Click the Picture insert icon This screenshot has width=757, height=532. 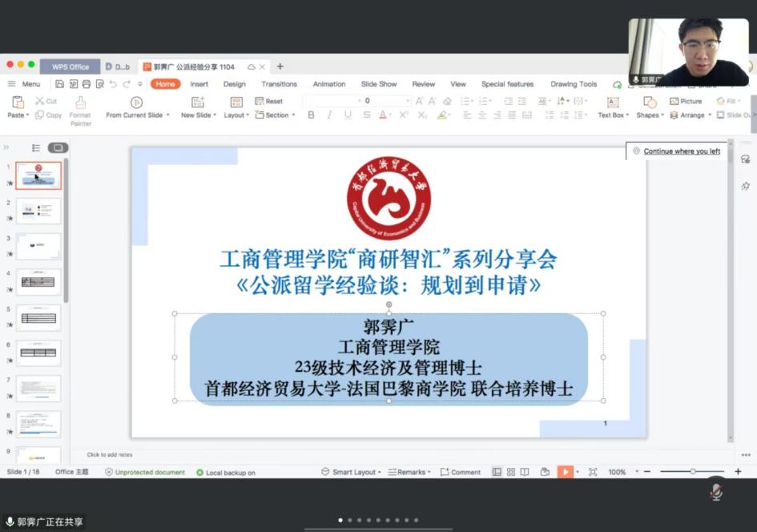[674, 101]
